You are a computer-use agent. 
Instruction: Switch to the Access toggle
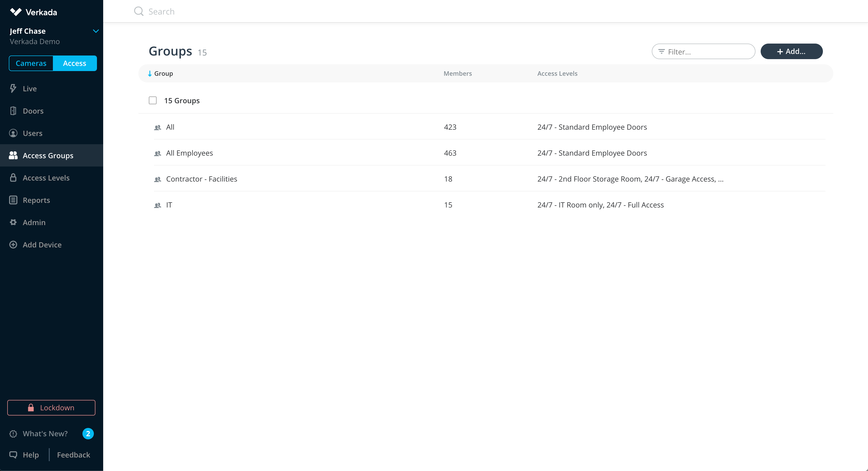pyautogui.click(x=74, y=63)
